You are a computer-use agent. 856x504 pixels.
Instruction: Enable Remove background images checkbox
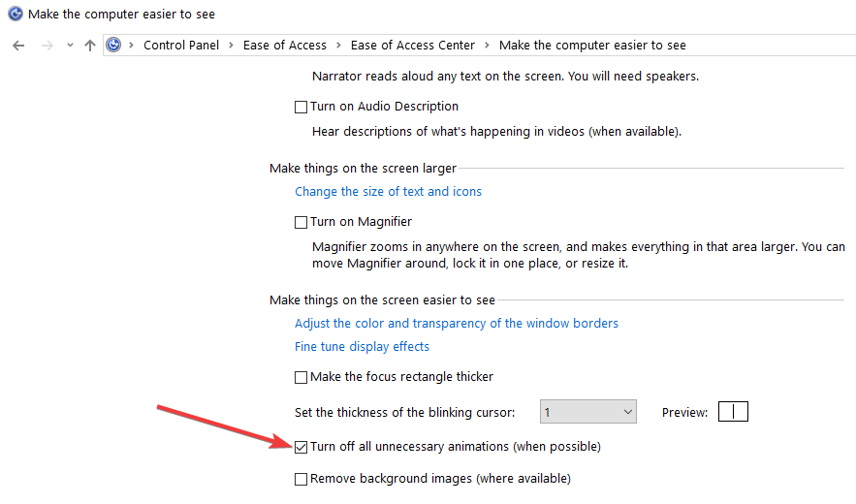pyautogui.click(x=301, y=479)
